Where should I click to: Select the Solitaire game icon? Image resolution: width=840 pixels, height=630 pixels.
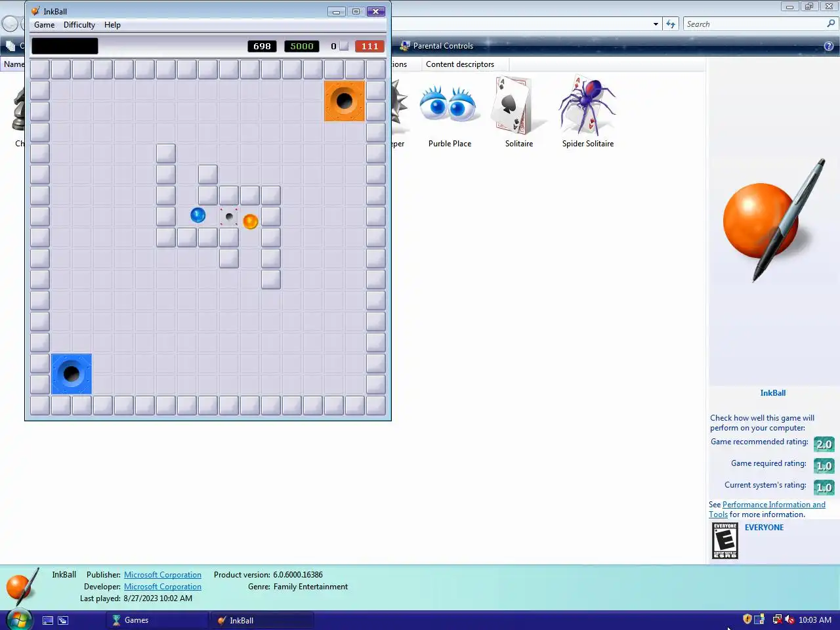click(x=519, y=113)
